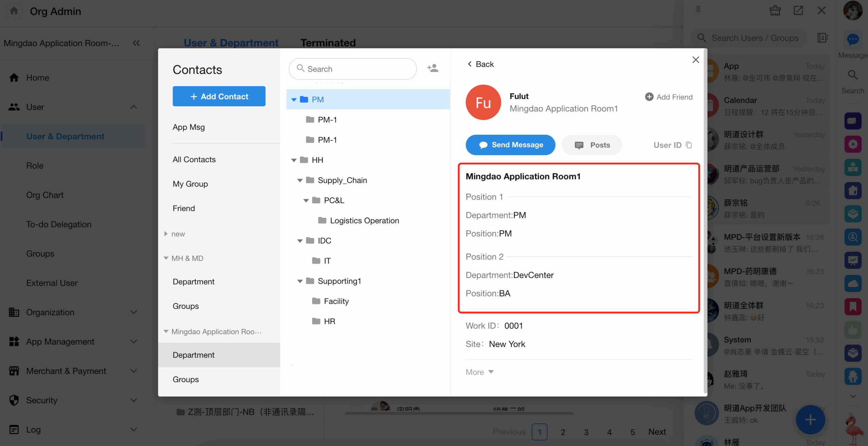
Task: Open Friend list in Contacts panel
Action: pyautogui.click(x=184, y=208)
